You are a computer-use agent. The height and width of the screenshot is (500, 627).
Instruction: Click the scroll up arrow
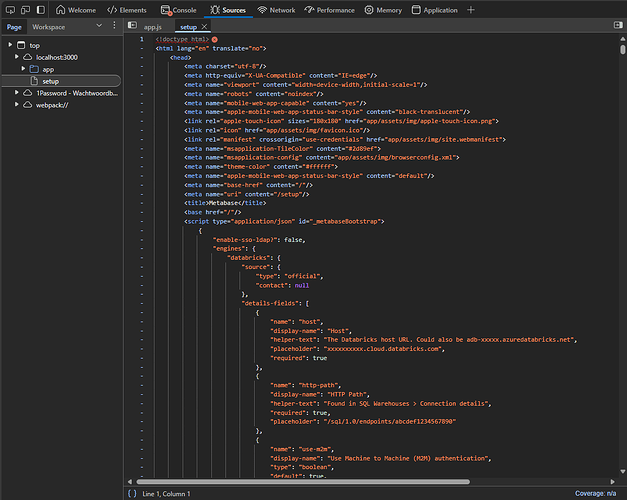(623, 39)
